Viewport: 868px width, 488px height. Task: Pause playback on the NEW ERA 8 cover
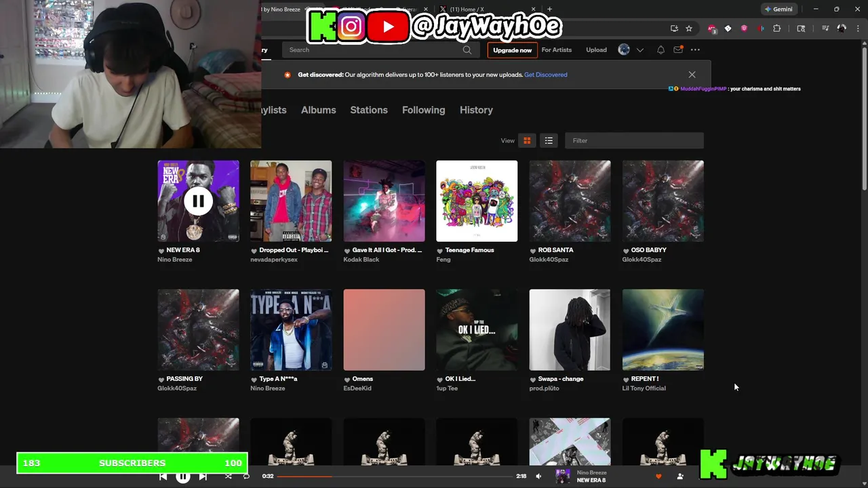pyautogui.click(x=198, y=201)
